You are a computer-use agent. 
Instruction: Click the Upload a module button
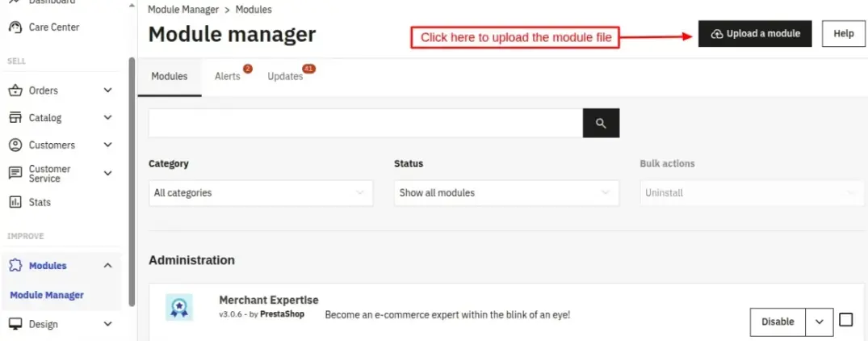pyautogui.click(x=755, y=34)
